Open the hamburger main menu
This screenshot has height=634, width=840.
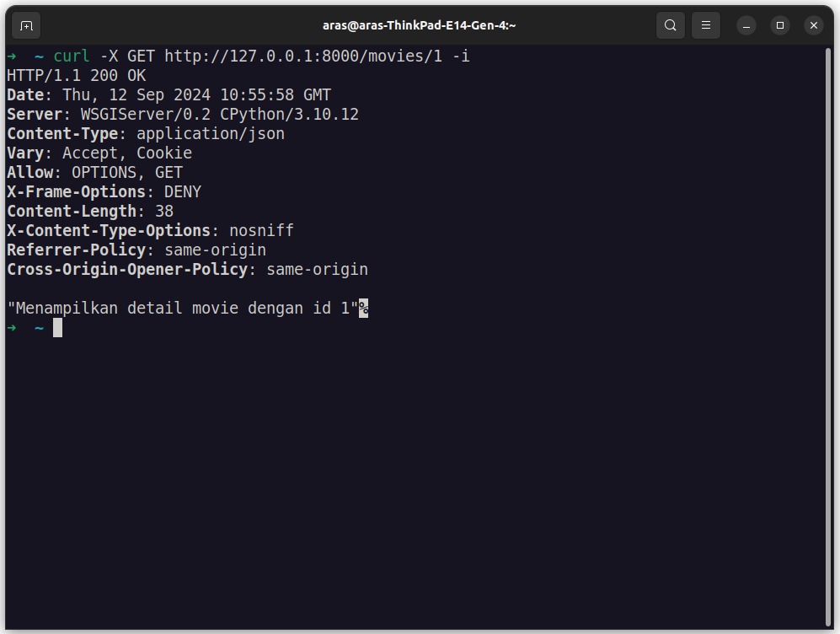[x=706, y=25]
